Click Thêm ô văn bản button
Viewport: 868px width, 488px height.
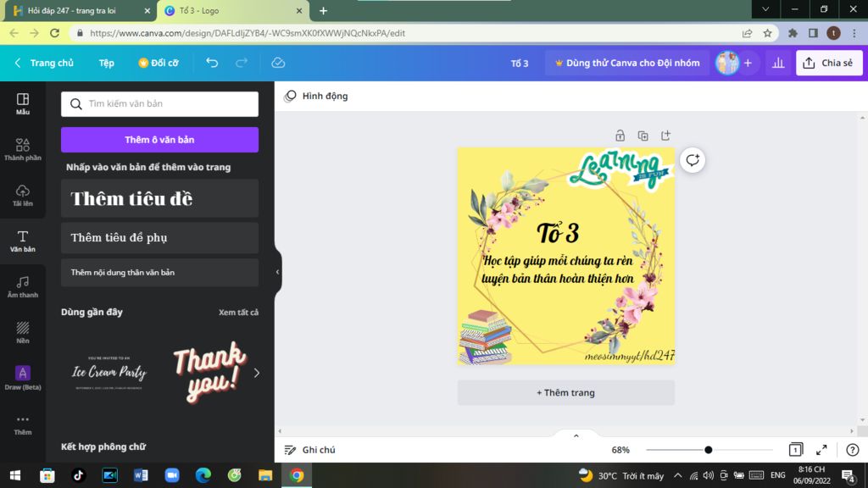pos(159,140)
